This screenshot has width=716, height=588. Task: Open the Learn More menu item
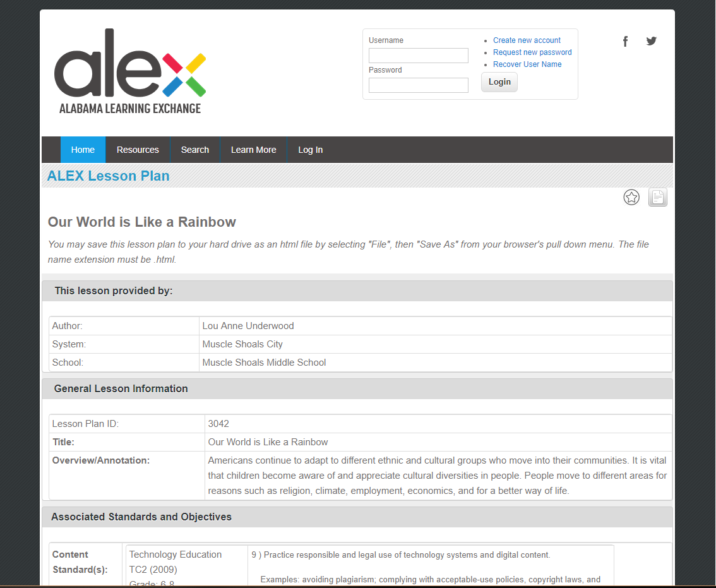click(x=253, y=150)
